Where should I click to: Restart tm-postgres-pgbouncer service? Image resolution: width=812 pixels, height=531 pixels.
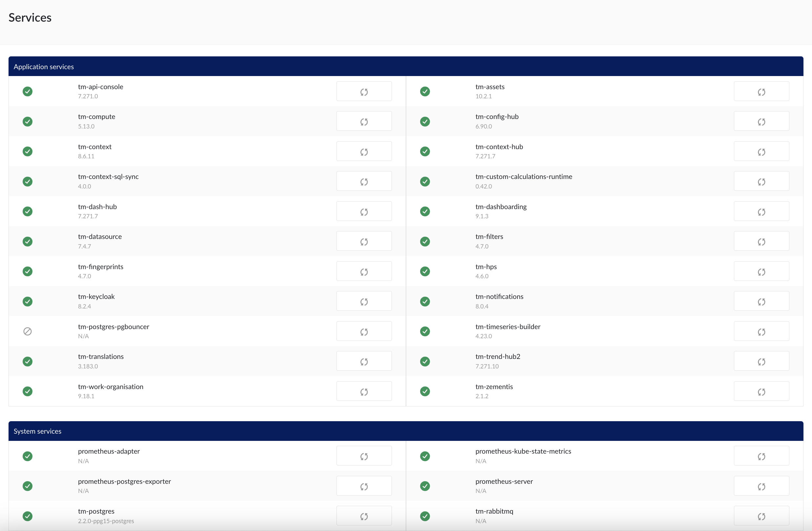[x=364, y=331]
